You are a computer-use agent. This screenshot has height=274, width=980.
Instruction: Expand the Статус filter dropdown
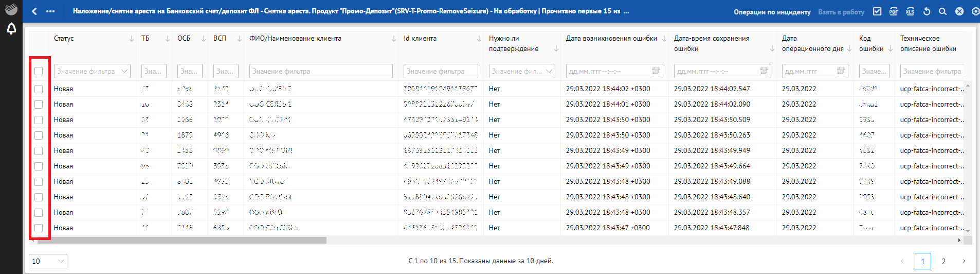[x=124, y=71]
